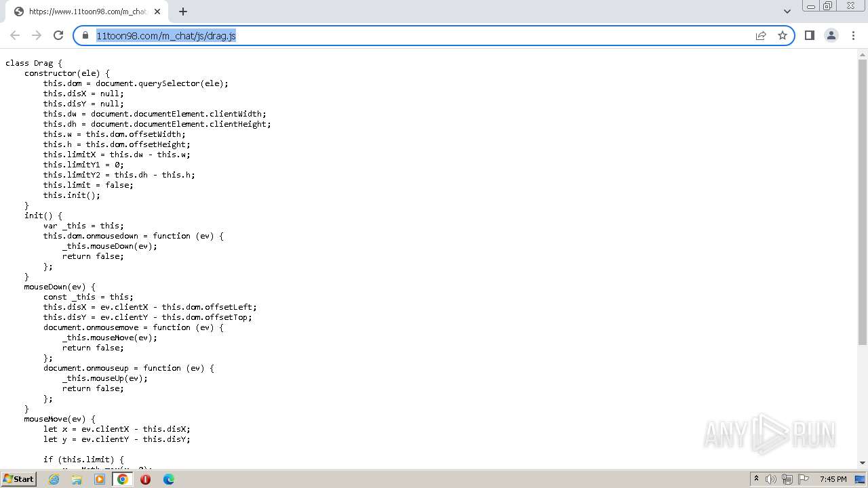Switch to Chrome taskbar icon

[123, 479]
